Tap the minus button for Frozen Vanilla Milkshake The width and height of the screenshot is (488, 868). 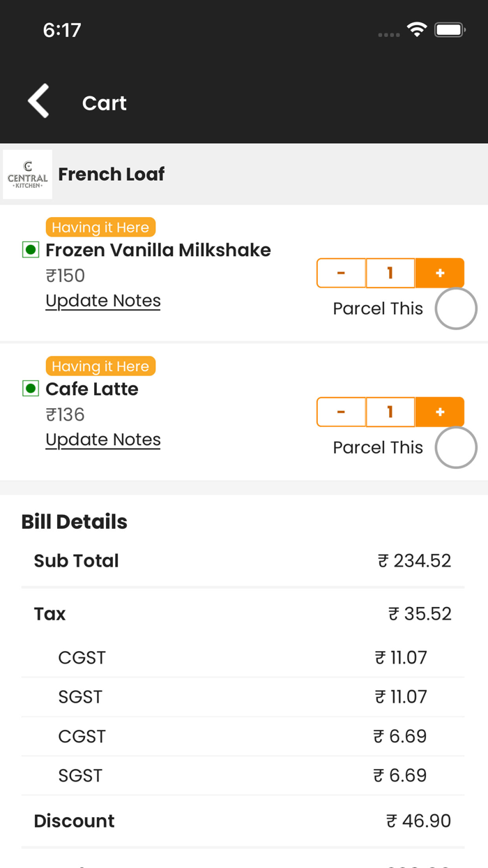pos(341,273)
